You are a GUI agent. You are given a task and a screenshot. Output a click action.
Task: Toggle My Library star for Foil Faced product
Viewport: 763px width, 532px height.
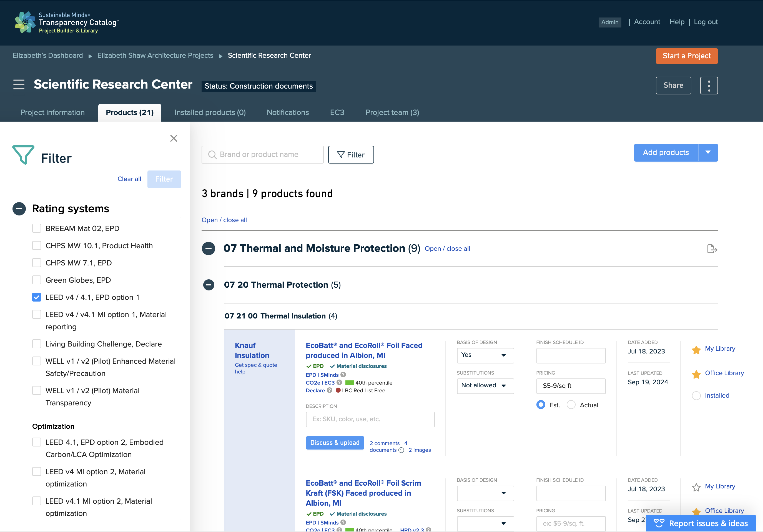click(696, 349)
